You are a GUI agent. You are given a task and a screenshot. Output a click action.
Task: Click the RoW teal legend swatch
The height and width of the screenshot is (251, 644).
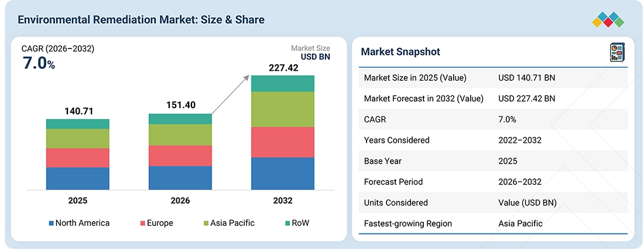287,224
